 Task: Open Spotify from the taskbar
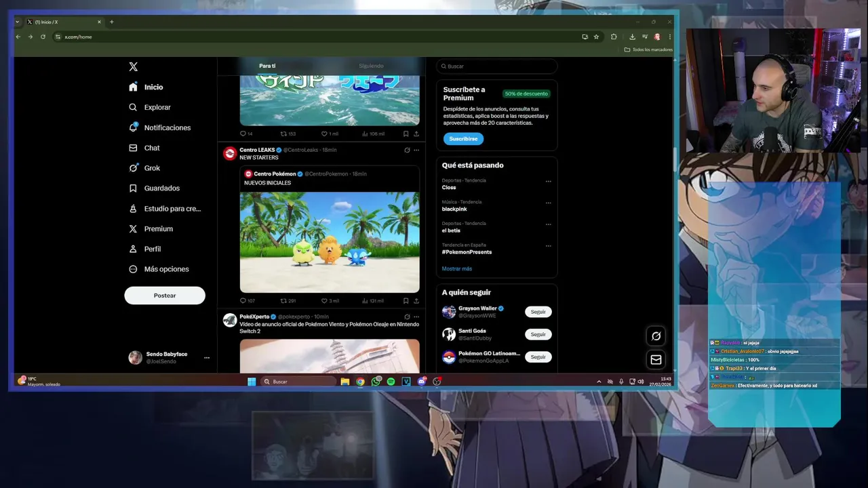391,382
